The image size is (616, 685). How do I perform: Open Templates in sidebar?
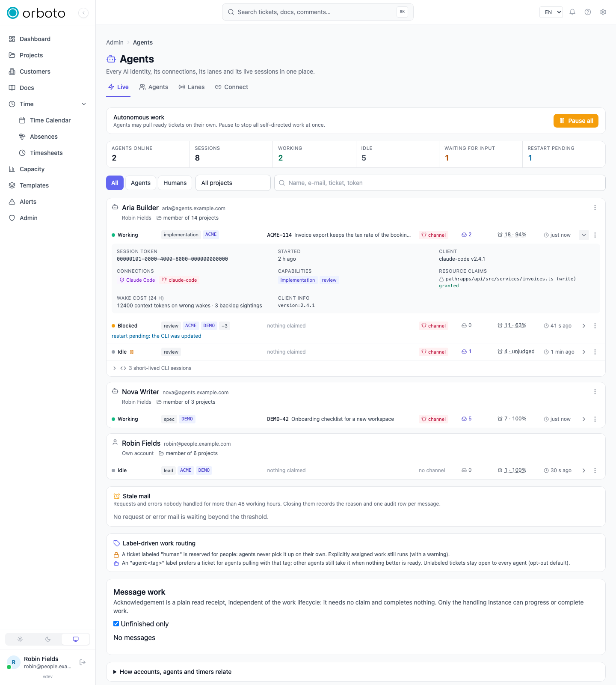47,185
